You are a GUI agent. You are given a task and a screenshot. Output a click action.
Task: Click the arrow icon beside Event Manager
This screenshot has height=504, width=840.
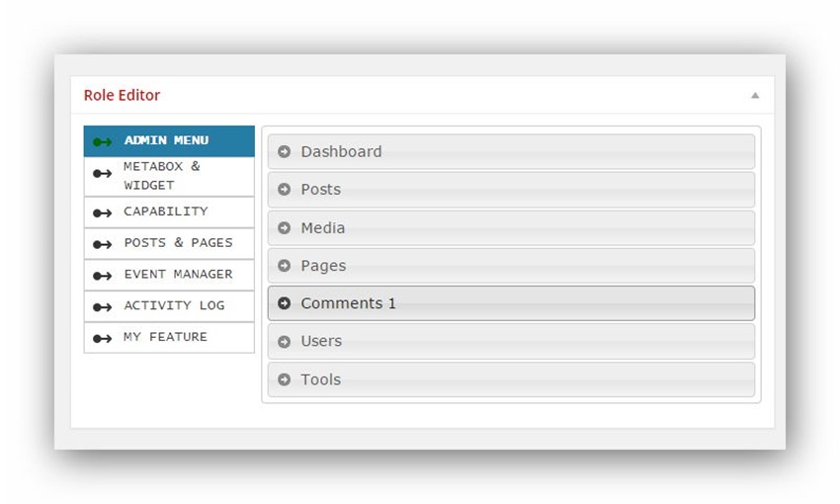click(102, 276)
